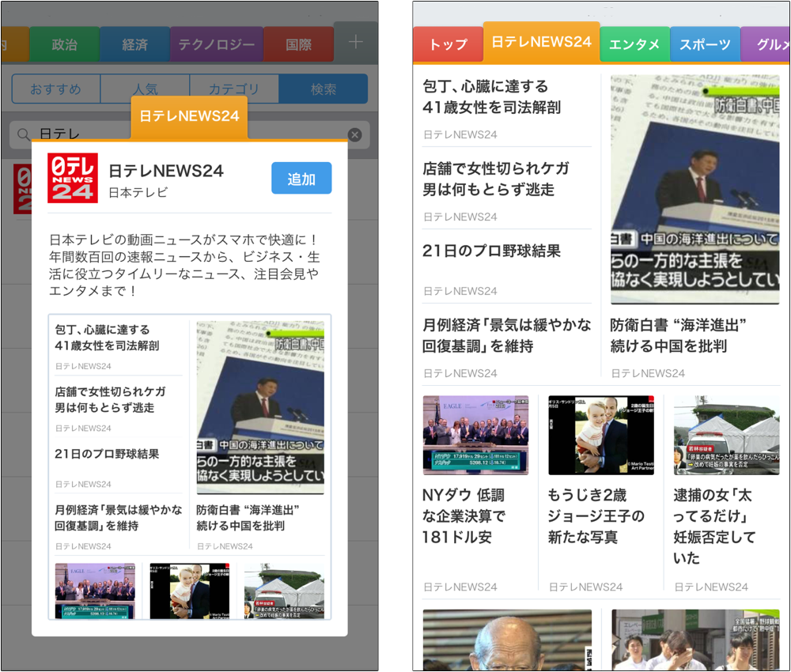Select the 検索 segment
Viewport: 791px width, 672px height.
point(324,89)
